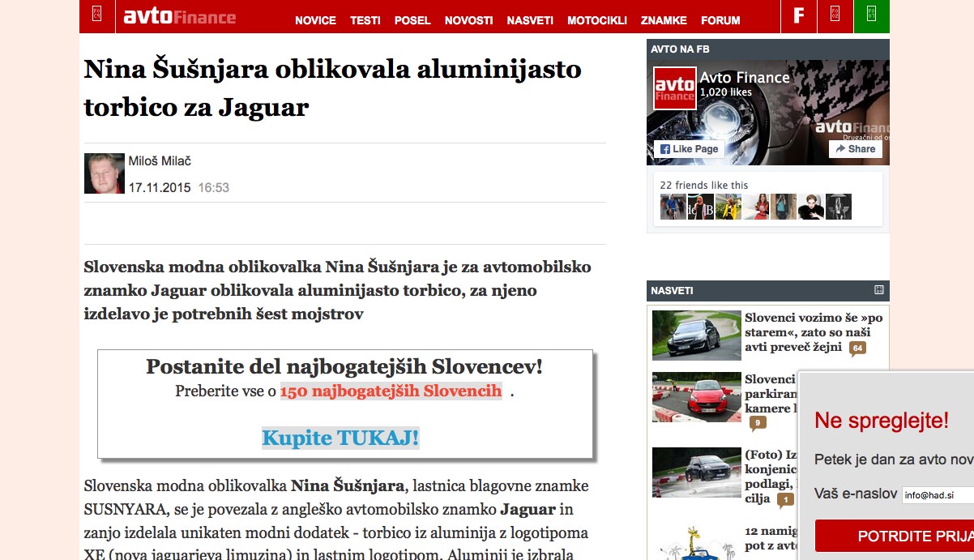The width and height of the screenshot is (974, 560).
Task: Click the Vaš e-naslov email field
Action: pos(938,495)
